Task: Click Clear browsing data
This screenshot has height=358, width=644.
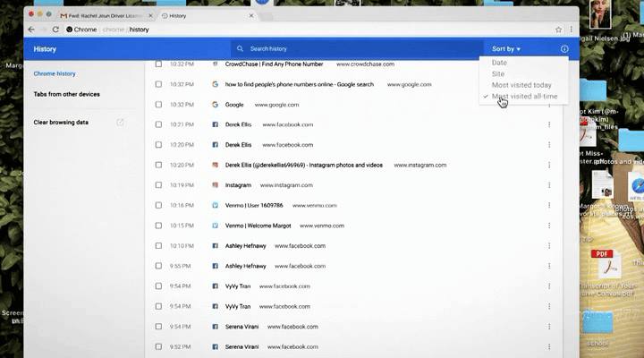Action: (61, 122)
